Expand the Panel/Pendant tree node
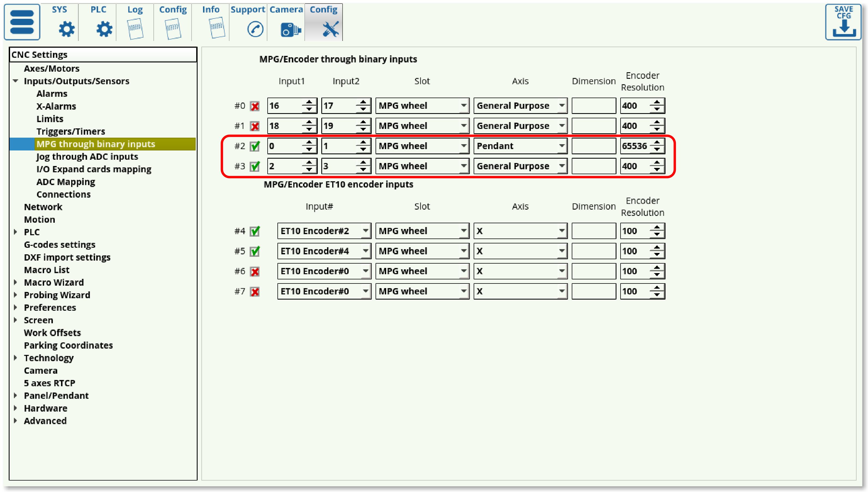868x492 pixels. tap(16, 395)
